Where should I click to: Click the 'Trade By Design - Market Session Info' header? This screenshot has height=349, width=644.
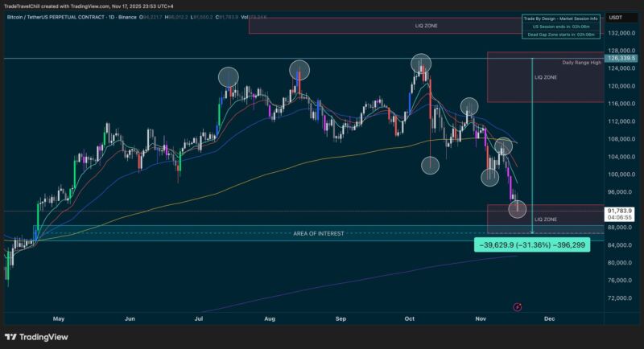[x=561, y=18]
